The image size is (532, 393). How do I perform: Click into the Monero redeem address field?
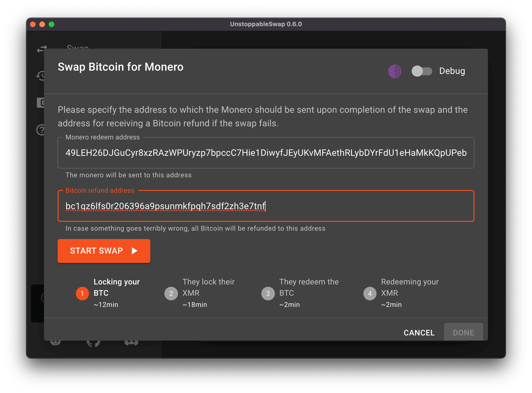pyautogui.click(x=266, y=153)
